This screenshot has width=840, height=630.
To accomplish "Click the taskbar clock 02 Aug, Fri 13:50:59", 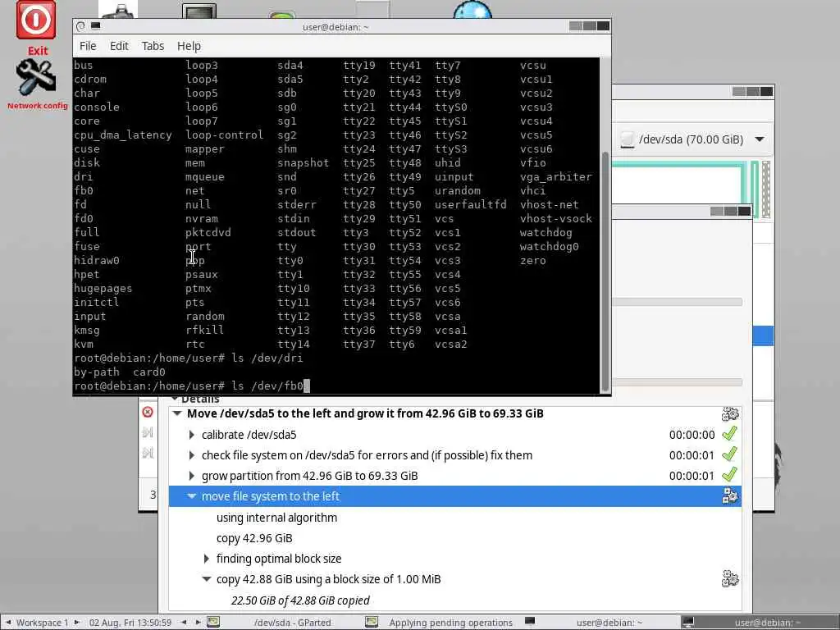I will coord(130,623).
